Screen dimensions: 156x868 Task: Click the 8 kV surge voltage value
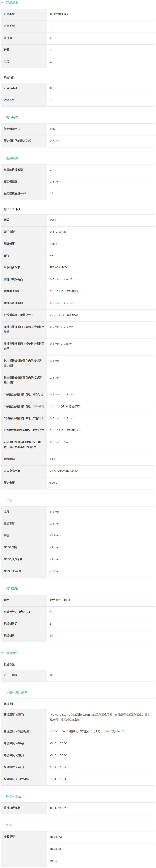tap(53, 129)
